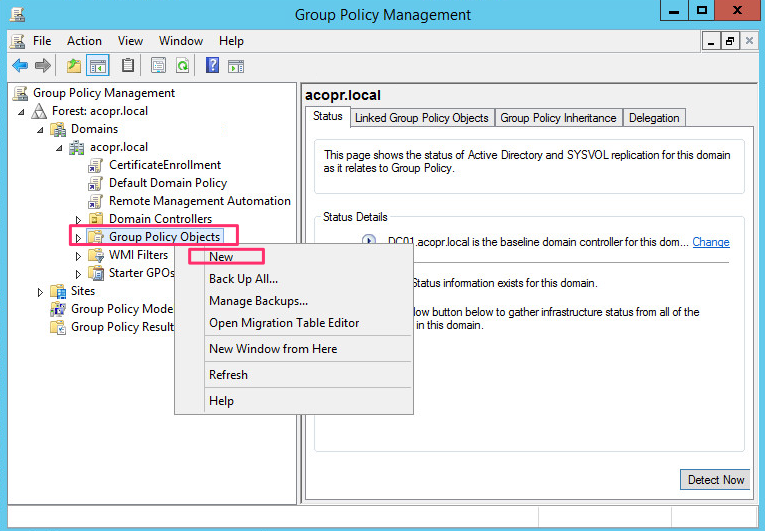
Task: Click the Group Policy Management root node icon
Action: [20, 93]
